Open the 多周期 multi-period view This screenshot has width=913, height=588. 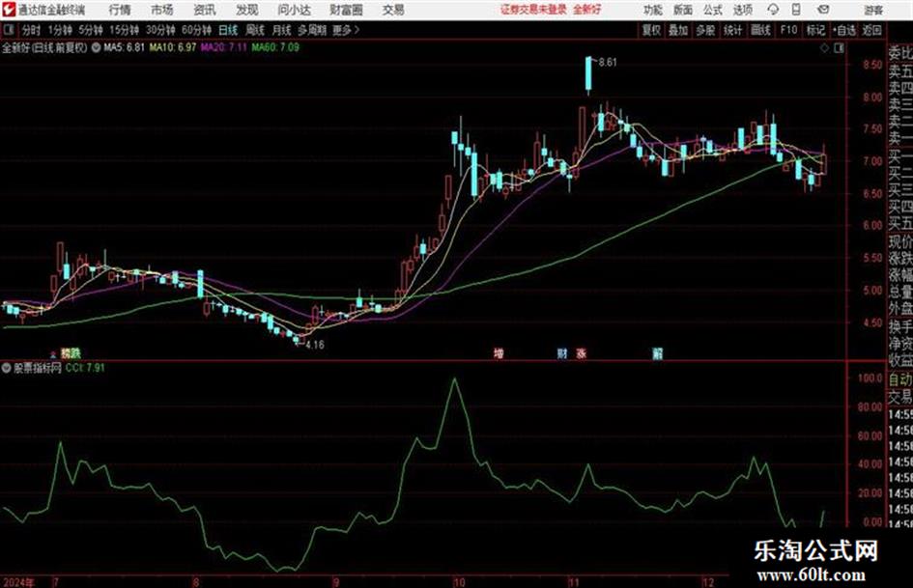coord(312,30)
